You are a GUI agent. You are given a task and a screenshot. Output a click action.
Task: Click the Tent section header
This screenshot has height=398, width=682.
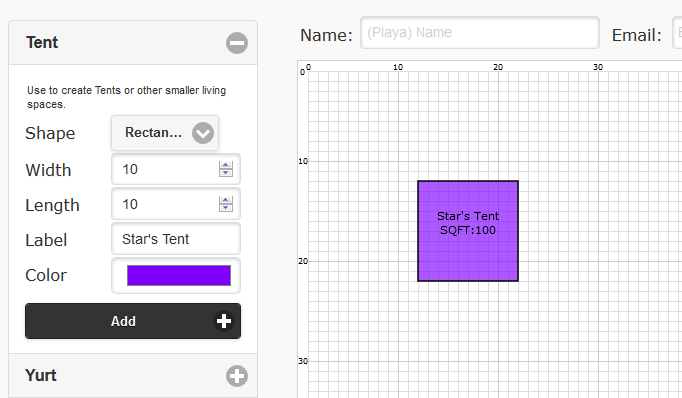133,43
